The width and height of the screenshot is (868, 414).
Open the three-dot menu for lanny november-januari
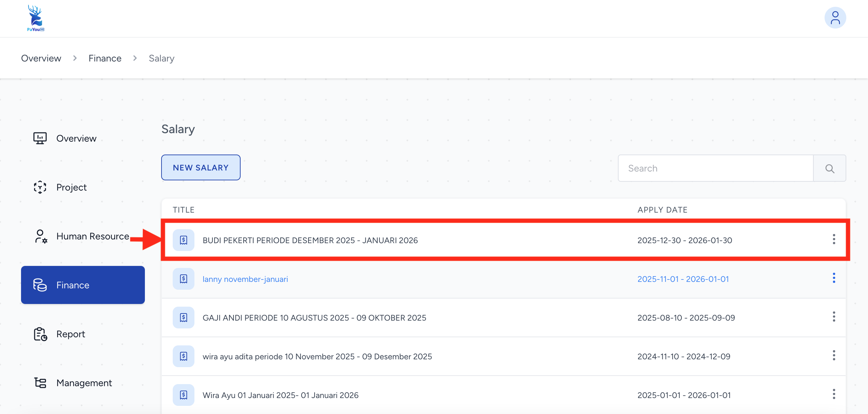click(834, 278)
